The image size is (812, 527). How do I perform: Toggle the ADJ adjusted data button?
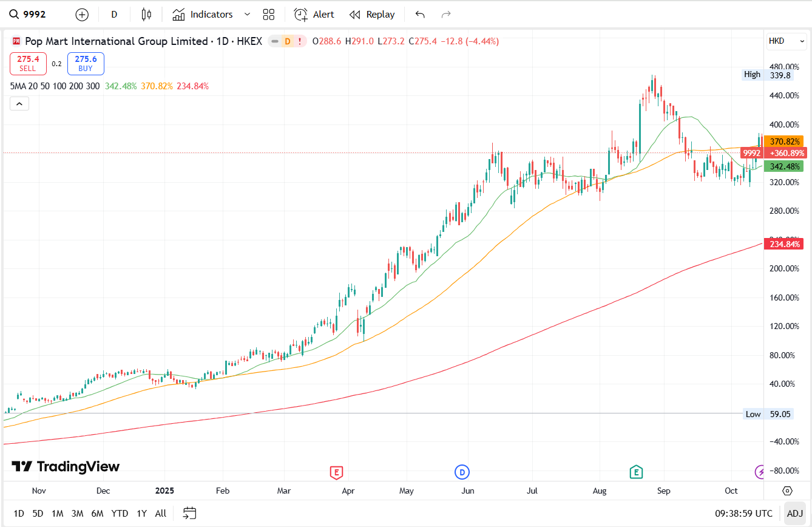[795, 514]
